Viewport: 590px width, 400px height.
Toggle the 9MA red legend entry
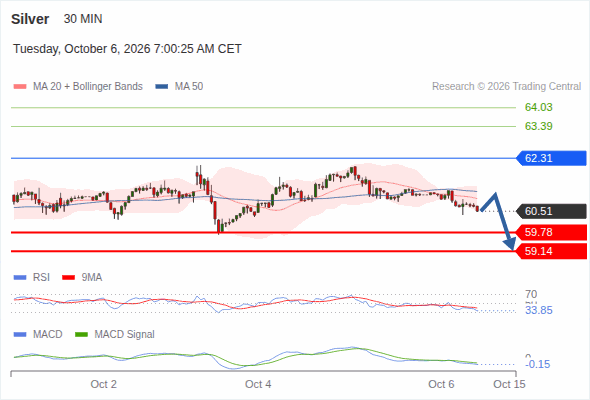[82, 278]
